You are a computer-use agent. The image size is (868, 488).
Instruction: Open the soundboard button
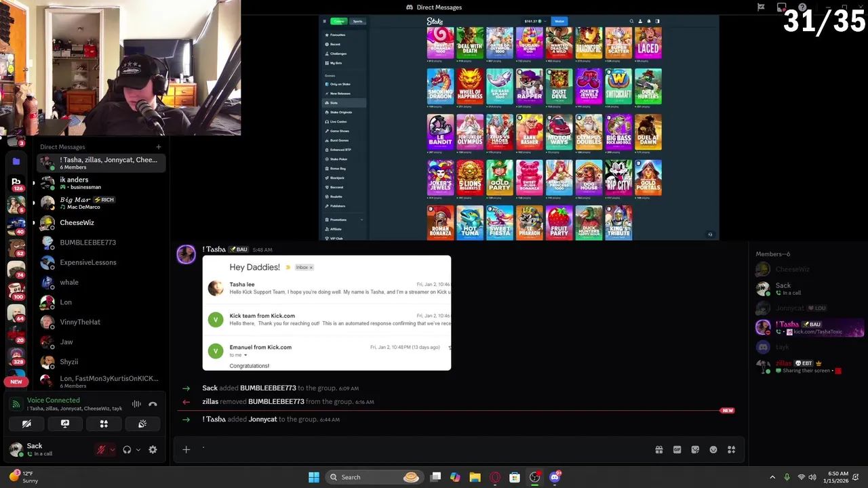[142, 424]
